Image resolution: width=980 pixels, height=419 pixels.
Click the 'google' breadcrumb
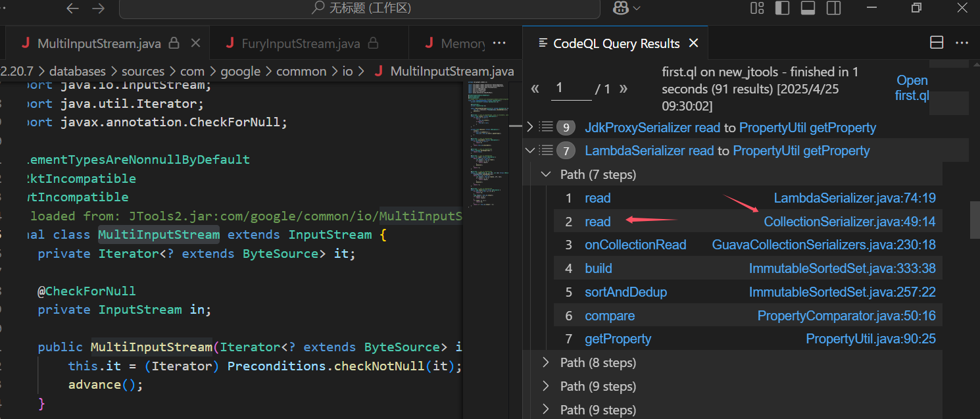coord(240,71)
